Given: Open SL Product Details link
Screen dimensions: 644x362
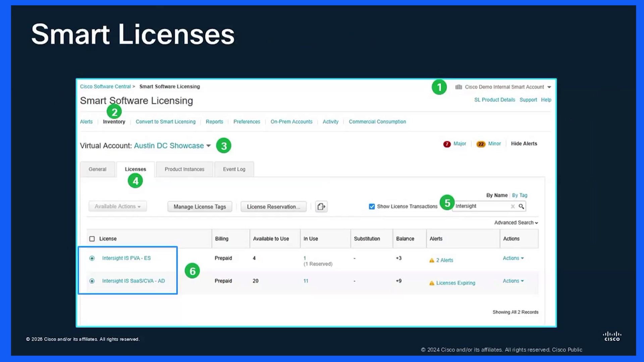Looking at the screenshot, I should pyautogui.click(x=495, y=100).
